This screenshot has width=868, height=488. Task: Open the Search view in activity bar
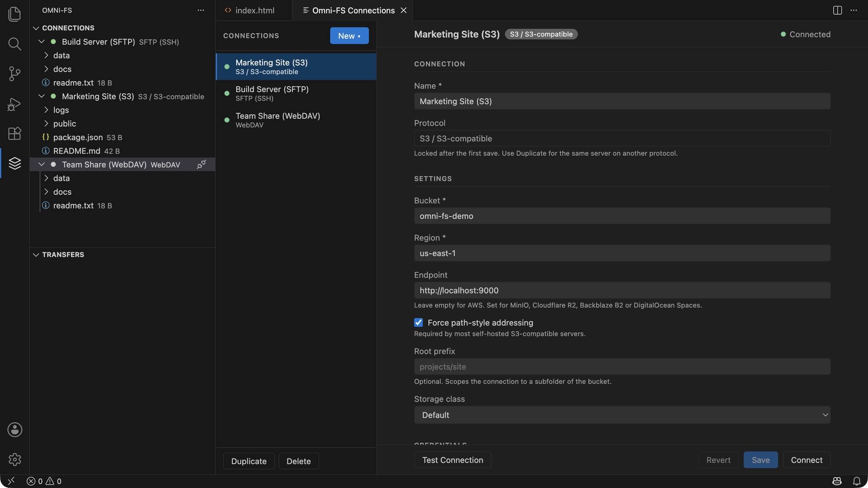15,43
